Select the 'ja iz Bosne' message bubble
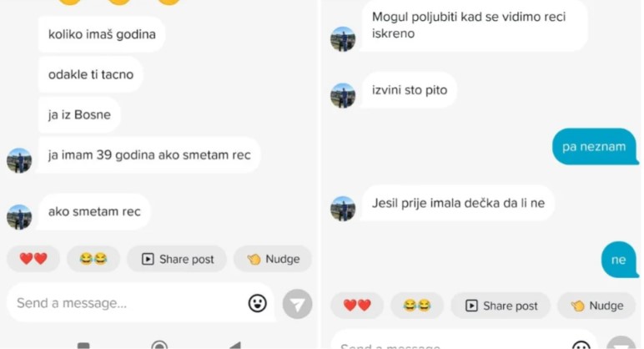Image resolution: width=644 pixels, height=349 pixels. pos(79,114)
